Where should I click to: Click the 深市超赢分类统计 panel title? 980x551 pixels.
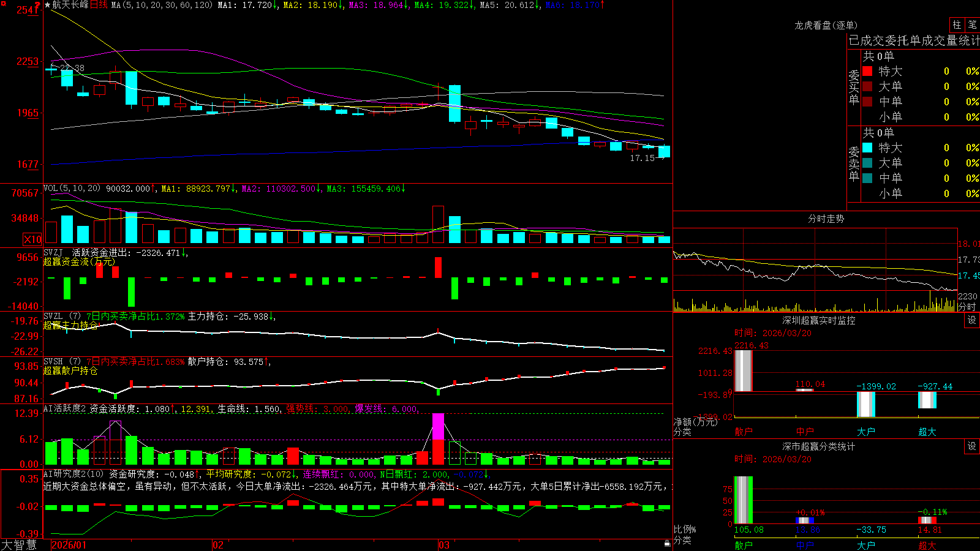(818, 446)
